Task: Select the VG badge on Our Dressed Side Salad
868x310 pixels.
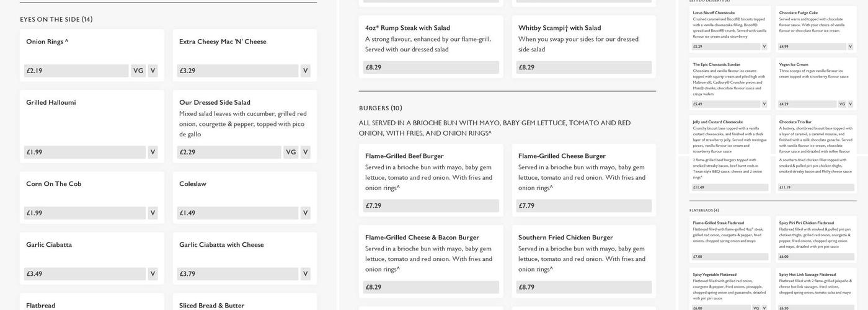Action: tap(291, 152)
